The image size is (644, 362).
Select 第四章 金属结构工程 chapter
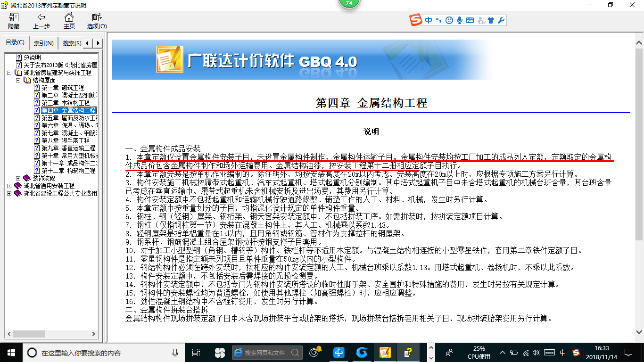[69, 110]
